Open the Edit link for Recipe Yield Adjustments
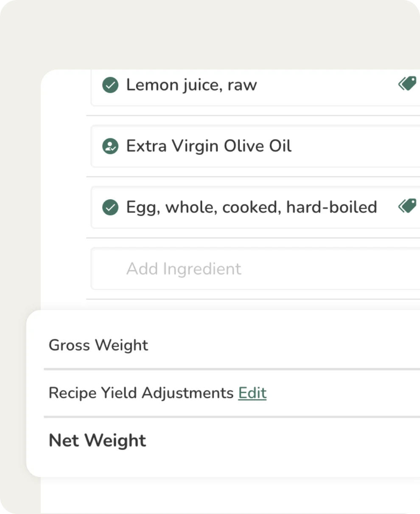This screenshot has height=514, width=420. (x=252, y=393)
